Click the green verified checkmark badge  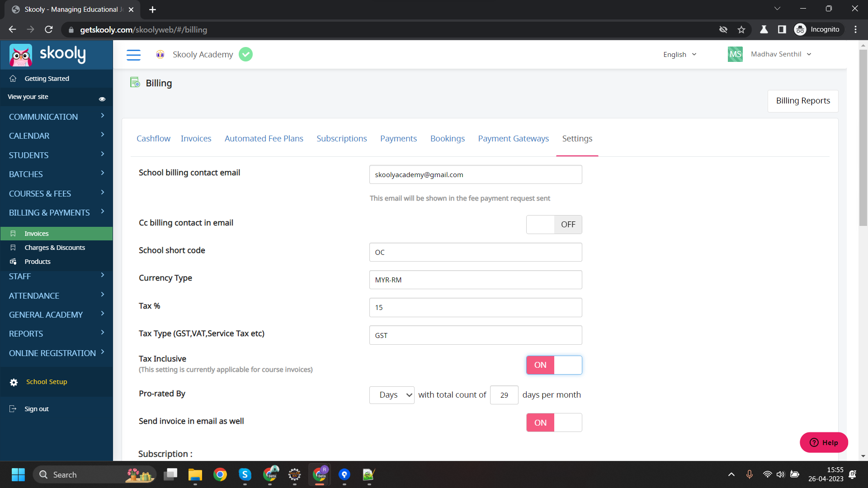coord(245,54)
